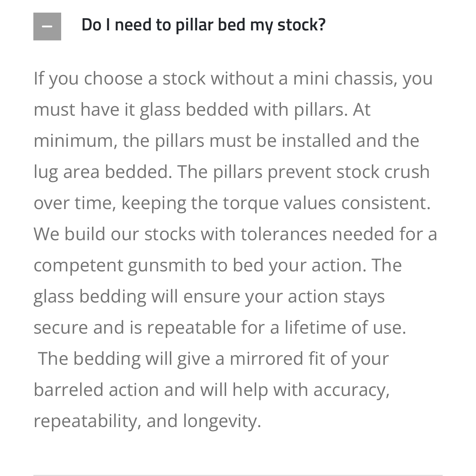Image resolution: width=476 pixels, height=476 pixels.
Task: Click the word 'tolerances' in the answer
Action: (283, 234)
